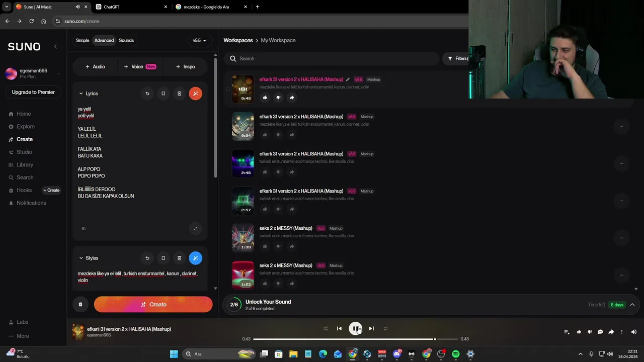This screenshot has width=644, height=362.
Task: Dislike the current song in player bar
Action: [x=590, y=332]
